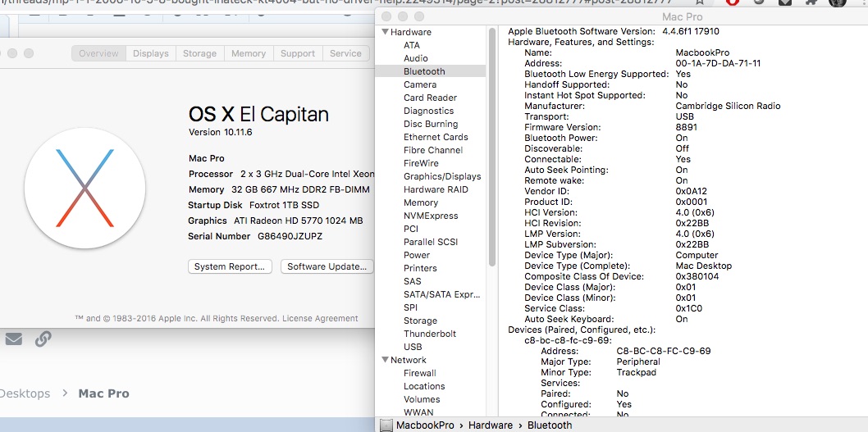Image resolution: width=868 pixels, height=432 pixels.
Task: Click the Desktops breadcrumb link
Action: (25, 393)
